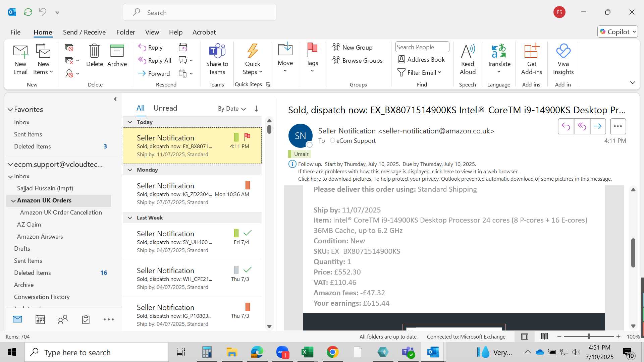Open Move dropdown
Viewport: 644px width, 362px height.
point(285,58)
